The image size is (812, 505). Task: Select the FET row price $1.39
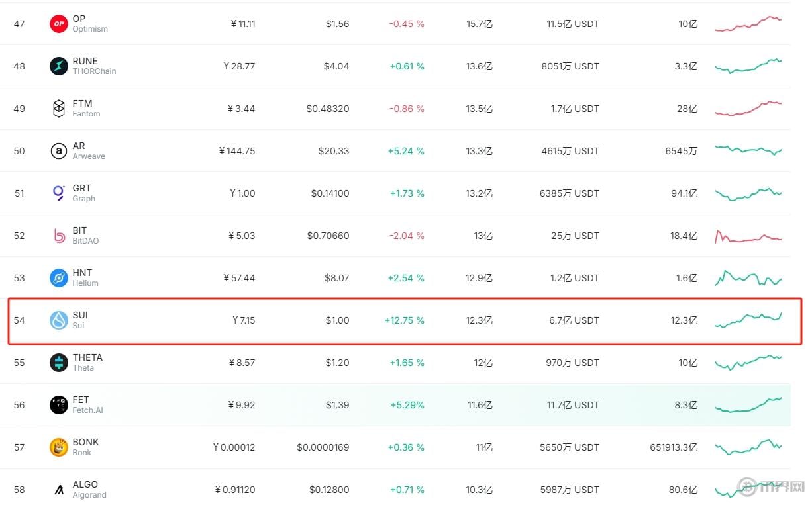click(x=337, y=405)
